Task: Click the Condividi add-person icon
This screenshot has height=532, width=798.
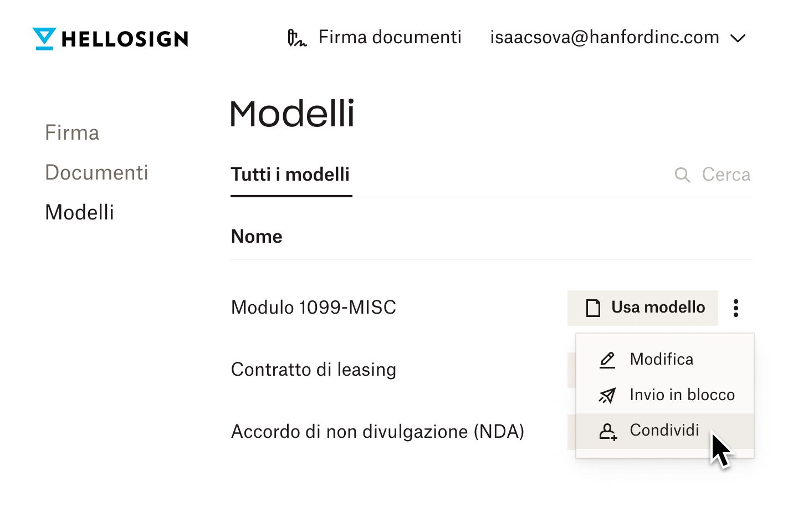Action: pos(607,431)
